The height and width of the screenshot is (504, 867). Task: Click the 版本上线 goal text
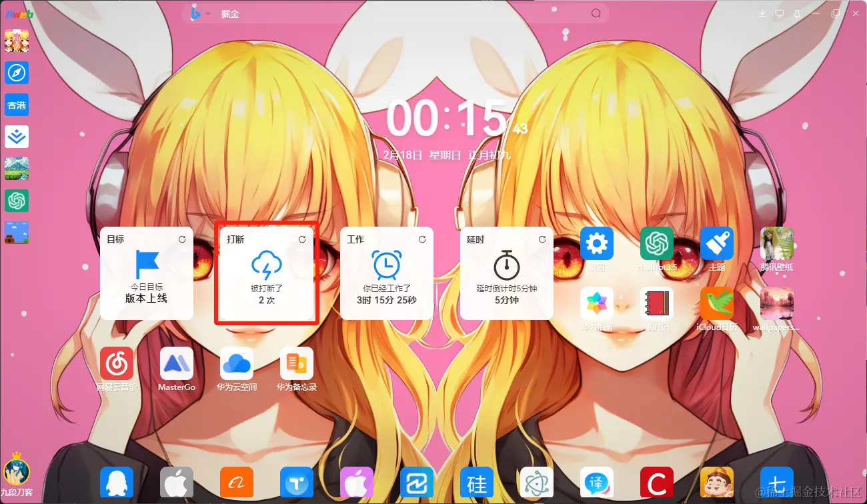[x=146, y=299]
